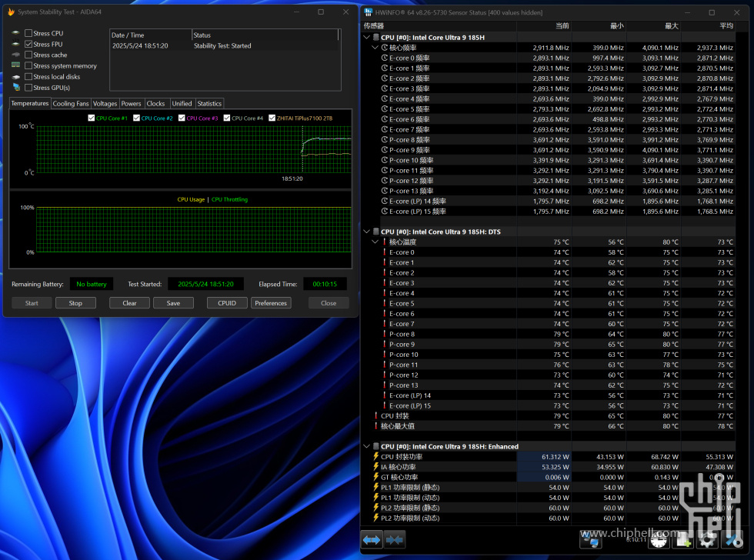
Task: Collapse the CPU 185H: DTS sensor group
Action: pyautogui.click(x=367, y=232)
